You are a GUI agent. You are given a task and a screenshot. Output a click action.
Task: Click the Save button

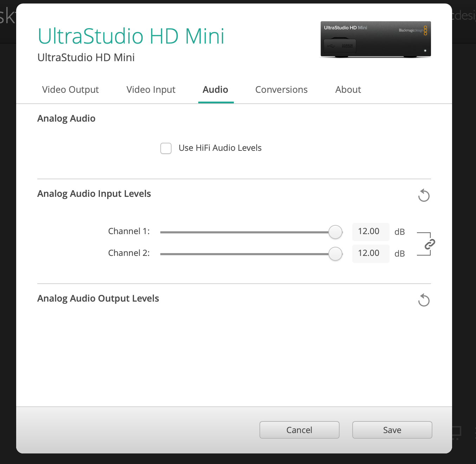click(392, 430)
